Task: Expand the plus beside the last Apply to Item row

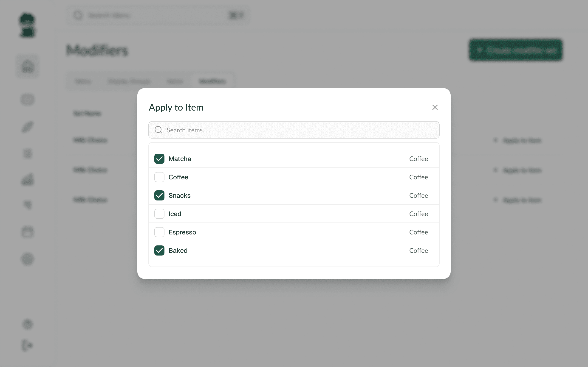Action: click(495, 200)
